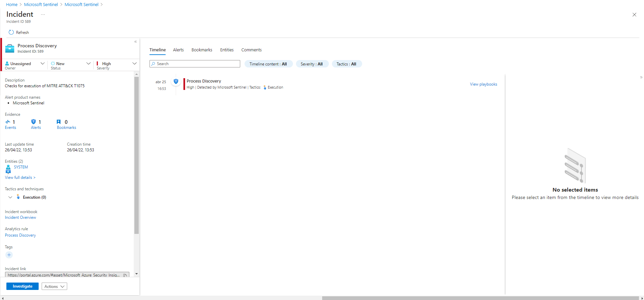Click the bottom horizontal scrollbar thumb
644x300 pixels.
(x=480, y=298)
